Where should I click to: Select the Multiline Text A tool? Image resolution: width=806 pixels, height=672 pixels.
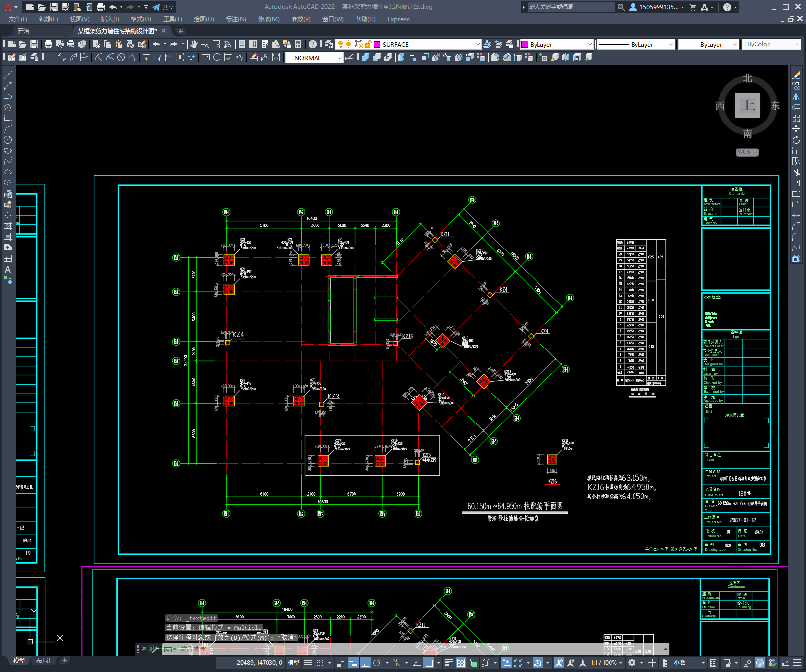click(8, 269)
